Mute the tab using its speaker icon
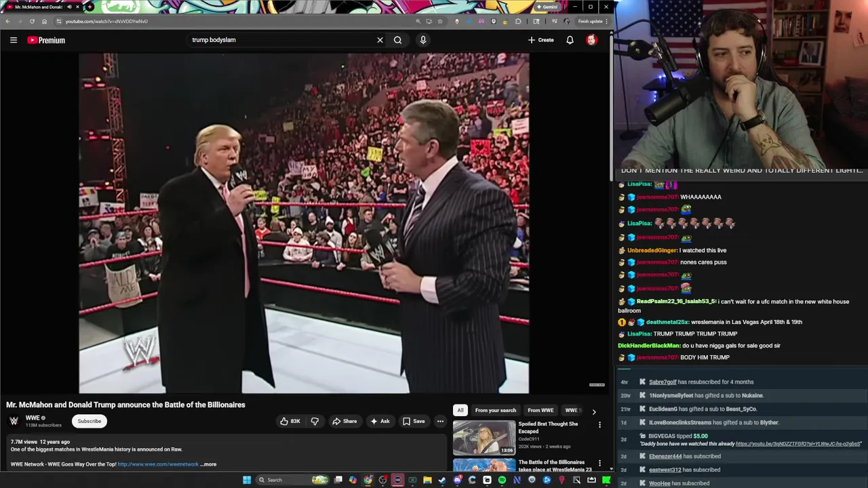868x488 pixels. point(69,7)
